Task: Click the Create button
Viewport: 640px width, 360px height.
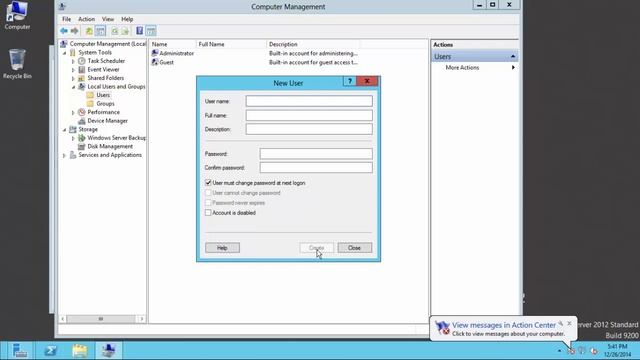Action: click(x=316, y=248)
